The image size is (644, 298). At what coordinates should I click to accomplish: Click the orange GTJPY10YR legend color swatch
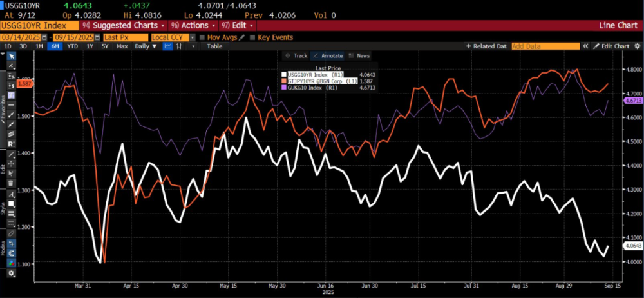284,82
